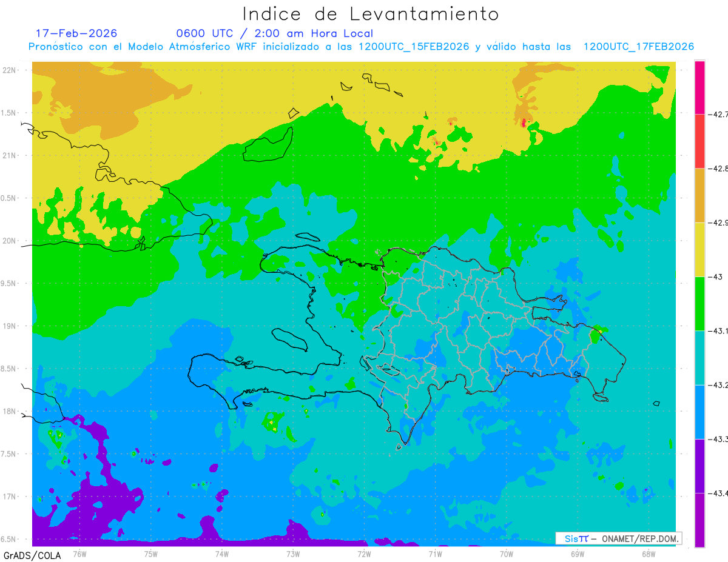Click the colorbar value '-42.9'
The height and width of the screenshot is (562, 728).
point(718,222)
